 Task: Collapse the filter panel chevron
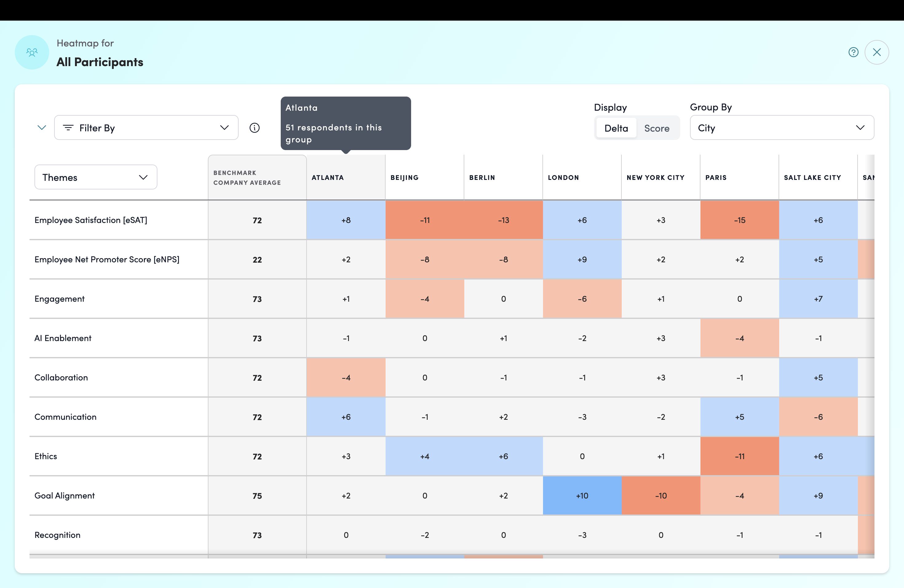pyautogui.click(x=42, y=128)
